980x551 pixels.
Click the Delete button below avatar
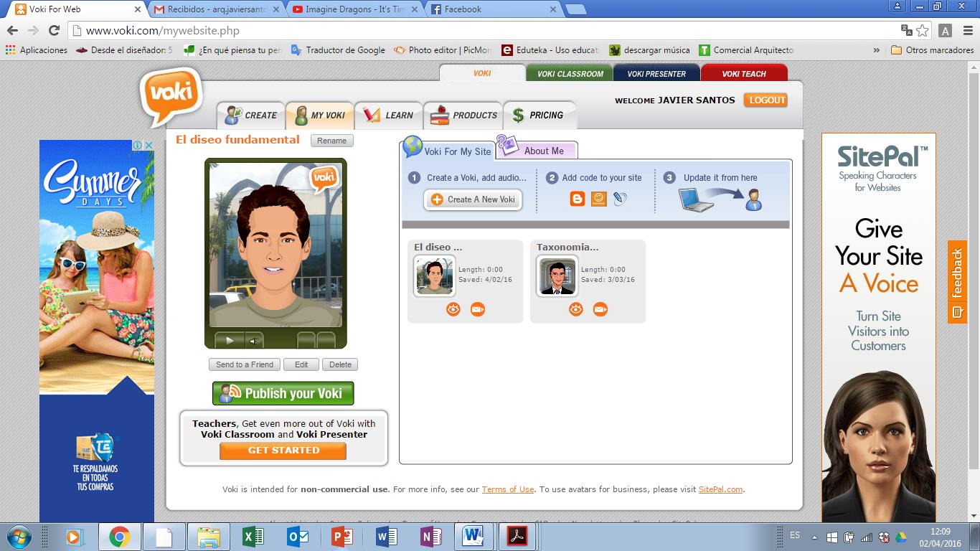340,364
